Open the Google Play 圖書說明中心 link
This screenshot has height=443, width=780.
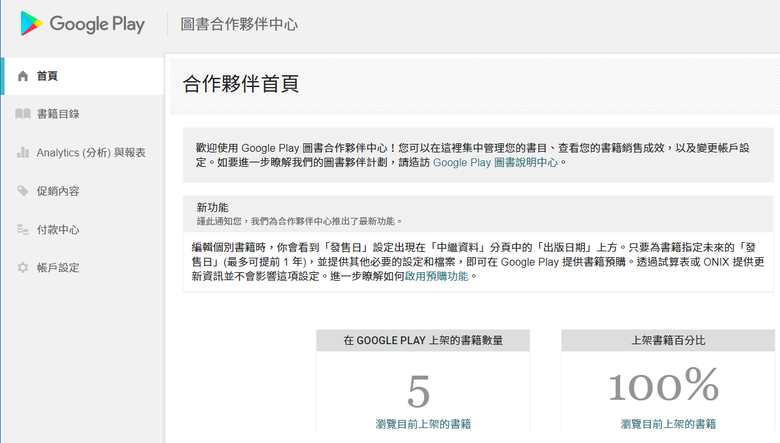pyautogui.click(x=496, y=162)
